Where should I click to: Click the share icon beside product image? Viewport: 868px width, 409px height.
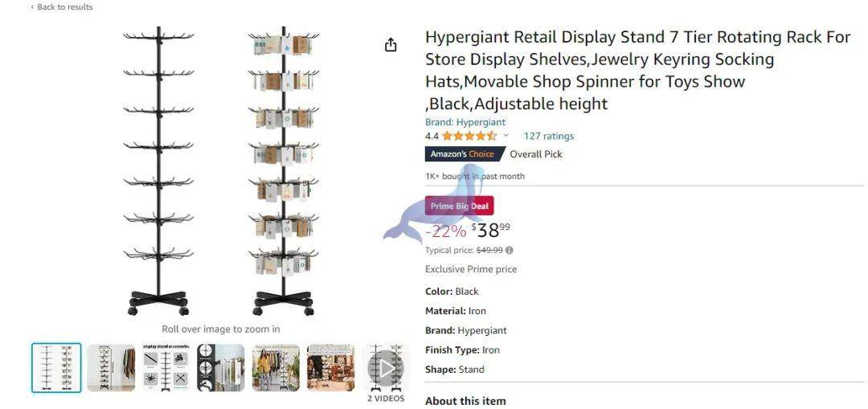[391, 45]
